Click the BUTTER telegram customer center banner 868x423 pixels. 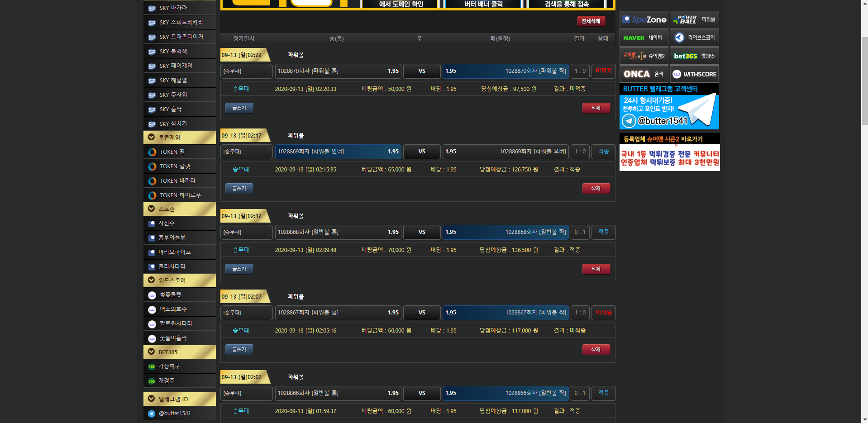669,107
